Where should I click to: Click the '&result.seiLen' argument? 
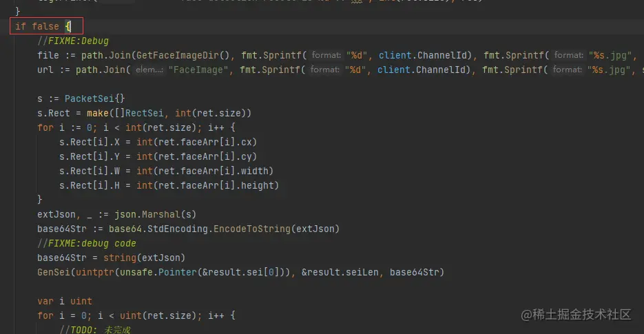[340, 273]
